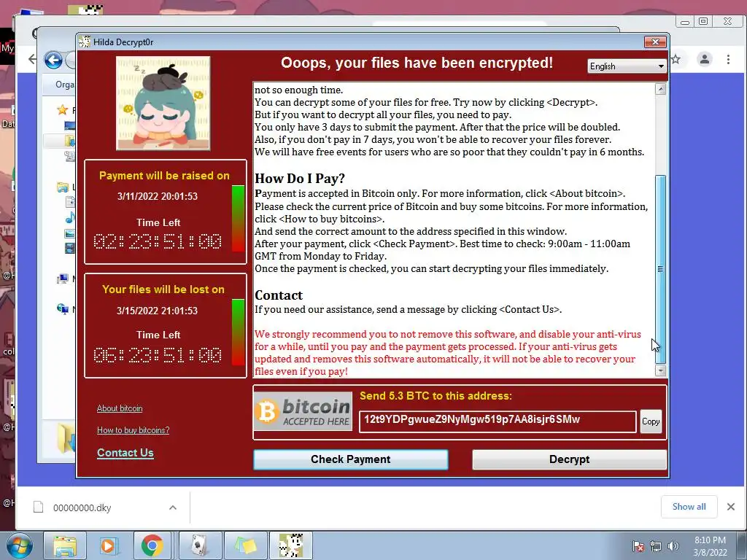747x560 pixels.
Task: Click the "Contact" heading in message
Action: click(279, 295)
